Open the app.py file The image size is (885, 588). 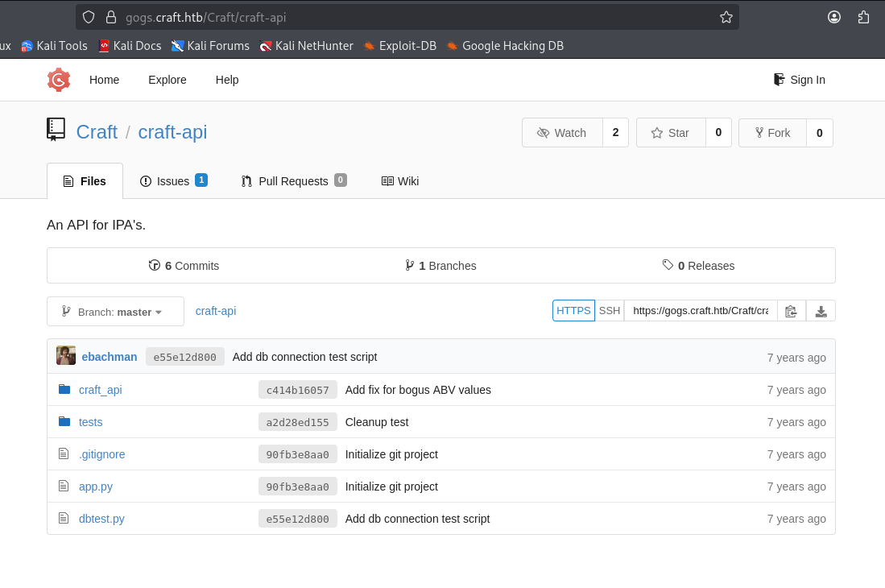[x=96, y=487]
